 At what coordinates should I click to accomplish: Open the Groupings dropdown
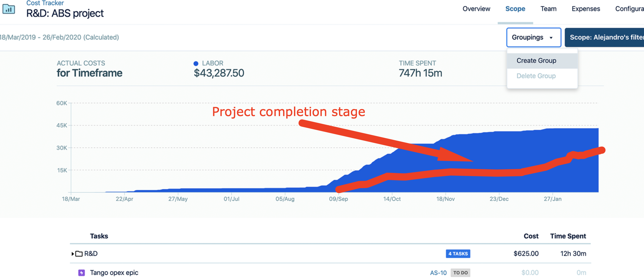533,38
